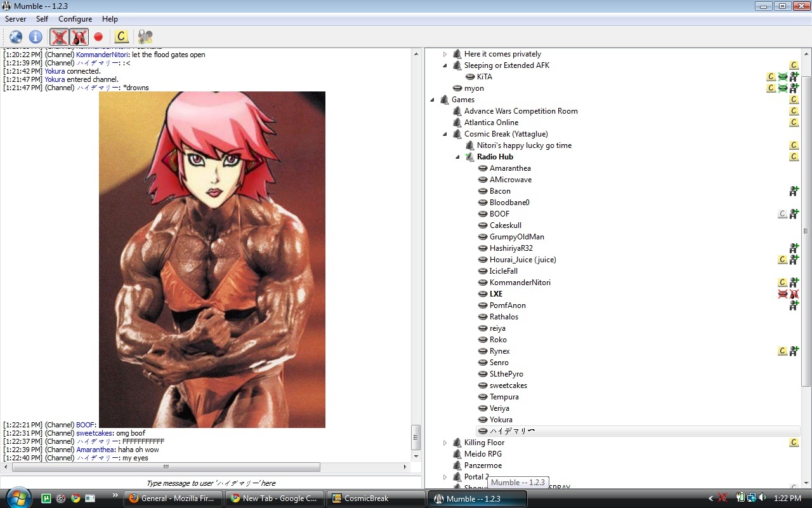The height and width of the screenshot is (508, 812).
Task: View the comment on Radio Hub channel
Action: tap(794, 157)
